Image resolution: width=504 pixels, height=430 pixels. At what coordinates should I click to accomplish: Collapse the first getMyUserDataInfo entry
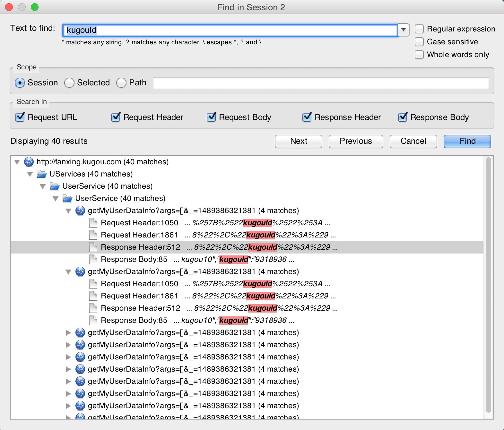click(x=68, y=211)
